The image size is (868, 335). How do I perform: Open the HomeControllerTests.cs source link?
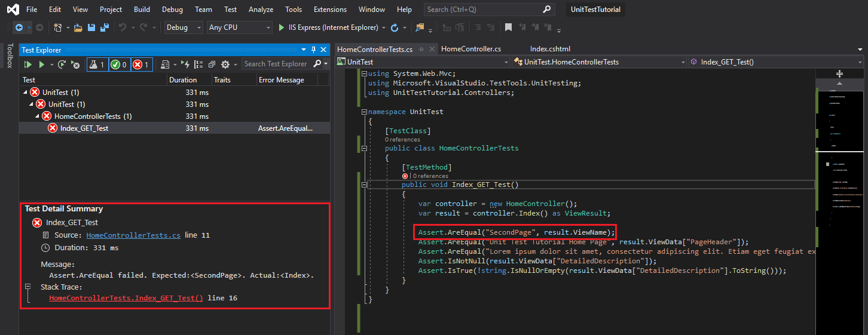click(x=133, y=235)
